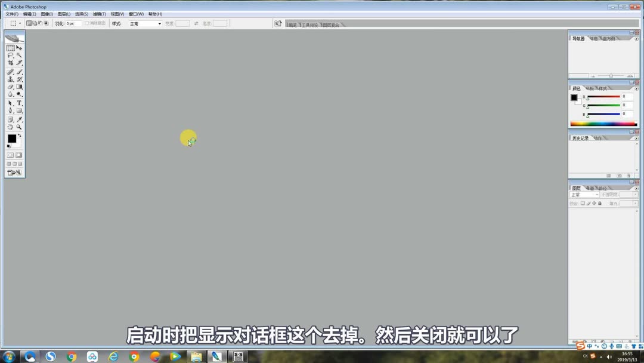This screenshot has width=644, height=363.
Task: Select the Zoom tool
Action: tap(18, 128)
